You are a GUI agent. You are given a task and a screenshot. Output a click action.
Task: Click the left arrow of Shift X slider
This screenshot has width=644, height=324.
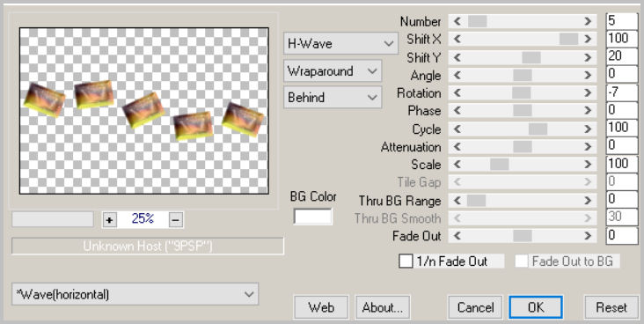click(457, 39)
